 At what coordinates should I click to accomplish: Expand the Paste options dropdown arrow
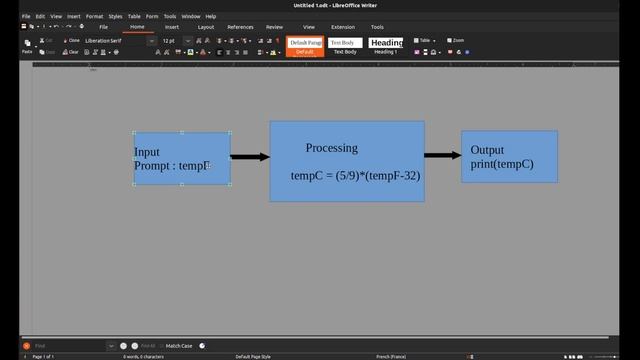pyautogui.click(x=36, y=47)
